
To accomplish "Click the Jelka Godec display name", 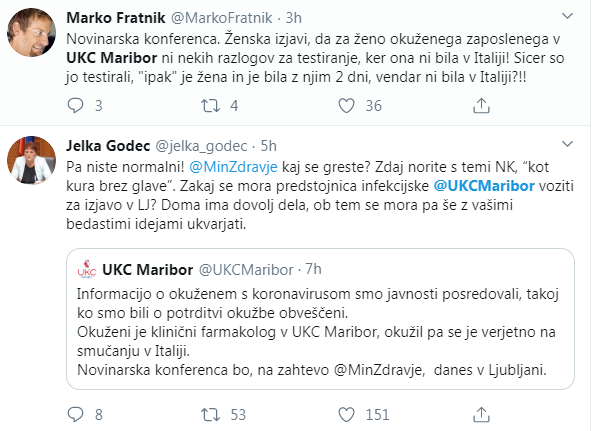I will (108, 145).
